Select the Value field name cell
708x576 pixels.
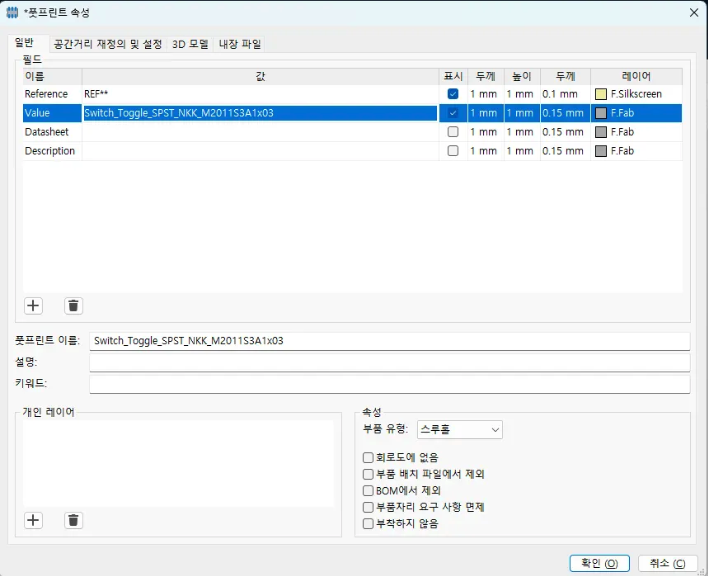pos(52,113)
